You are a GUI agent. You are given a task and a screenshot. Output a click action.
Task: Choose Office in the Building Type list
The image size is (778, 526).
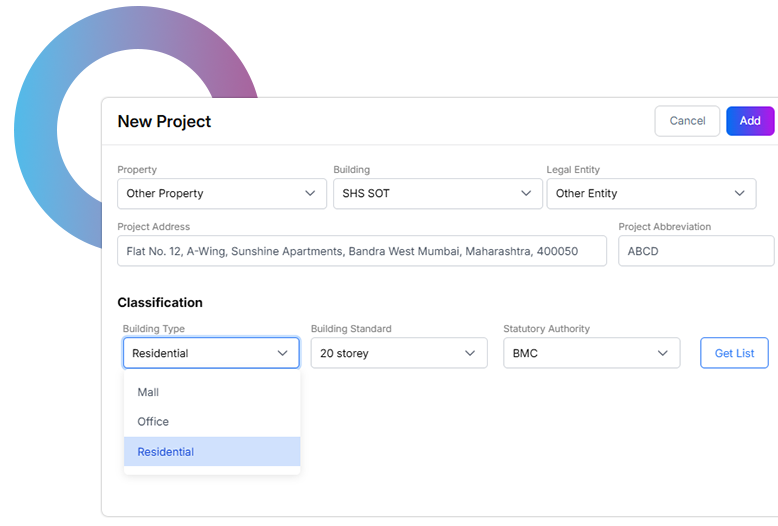(x=154, y=422)
